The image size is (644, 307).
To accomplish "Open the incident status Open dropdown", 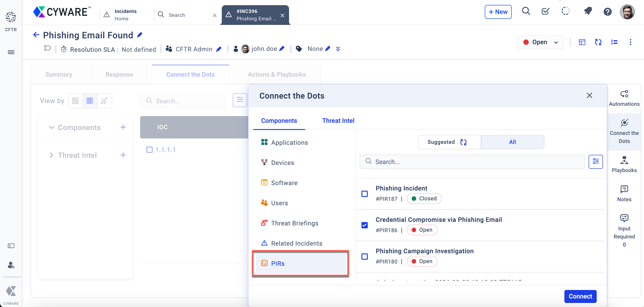I will (x=540, y=42).
